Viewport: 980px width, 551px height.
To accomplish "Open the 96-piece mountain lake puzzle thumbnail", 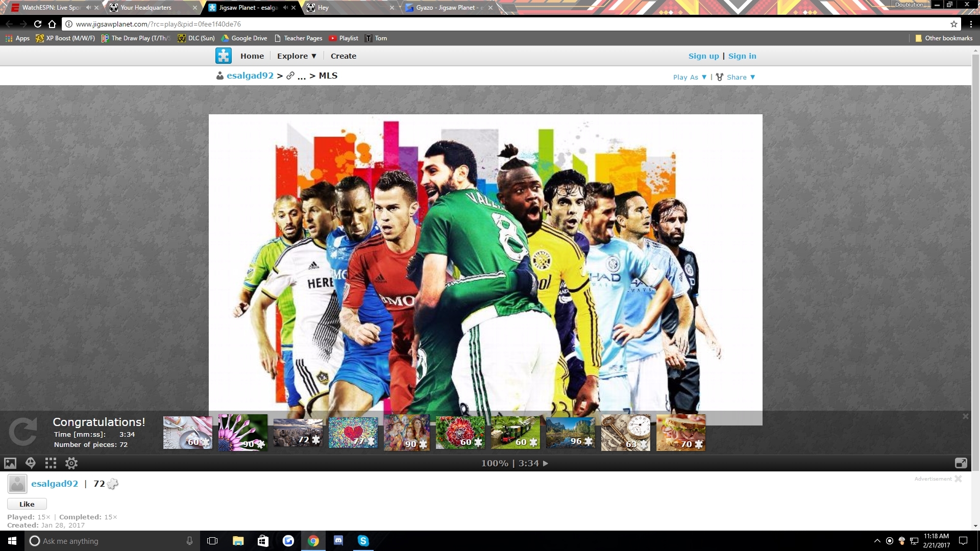I will pyautogui.click(x=571, y=433).
